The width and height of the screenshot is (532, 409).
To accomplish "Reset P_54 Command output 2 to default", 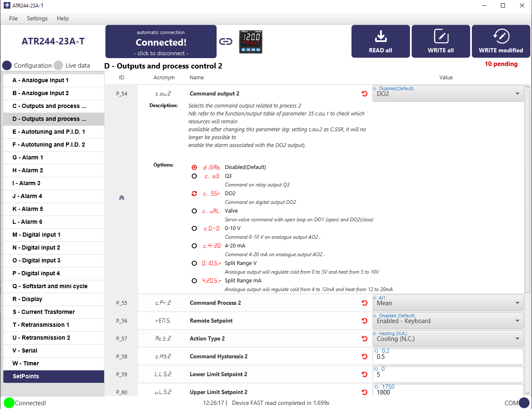I will [x=365, y=94].
